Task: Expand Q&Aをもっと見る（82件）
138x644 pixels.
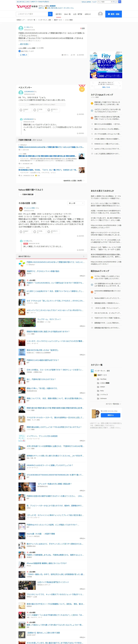Action: (x=74, y=181)
